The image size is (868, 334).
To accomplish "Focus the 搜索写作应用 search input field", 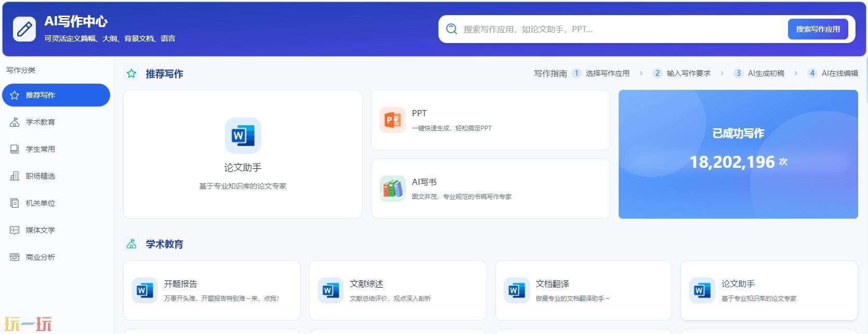I will [x=622, y=29].
